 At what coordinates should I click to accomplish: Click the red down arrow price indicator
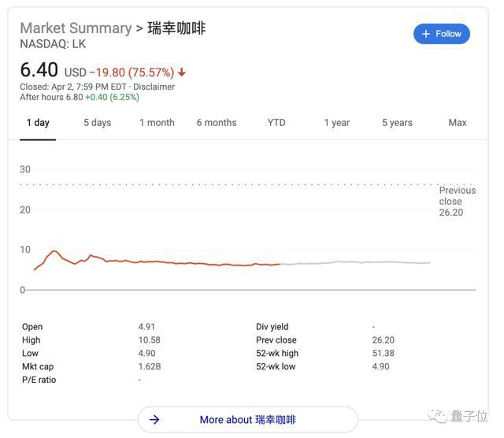tap(183, 73)
